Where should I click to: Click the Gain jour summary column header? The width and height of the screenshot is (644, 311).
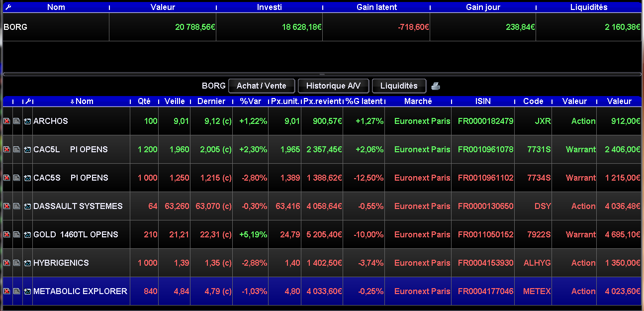click(x=483, y=7)
